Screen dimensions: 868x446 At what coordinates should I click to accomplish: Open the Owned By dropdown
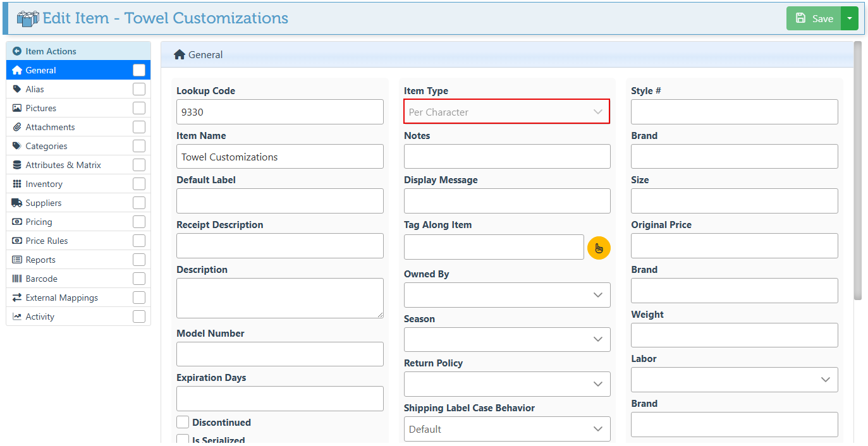[x=507, y=295]
